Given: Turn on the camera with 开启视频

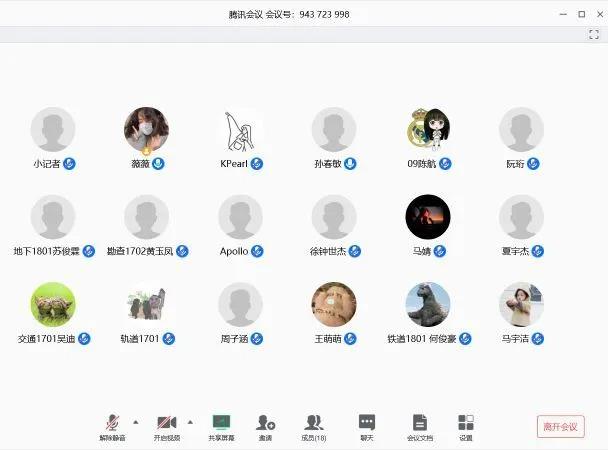Looking at the screenshot, I should tap(167, 423).
